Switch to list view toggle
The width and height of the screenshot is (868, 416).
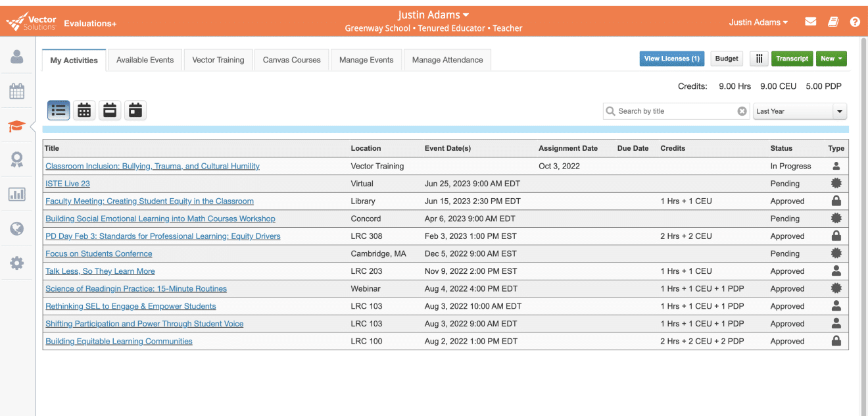(59, 111)
